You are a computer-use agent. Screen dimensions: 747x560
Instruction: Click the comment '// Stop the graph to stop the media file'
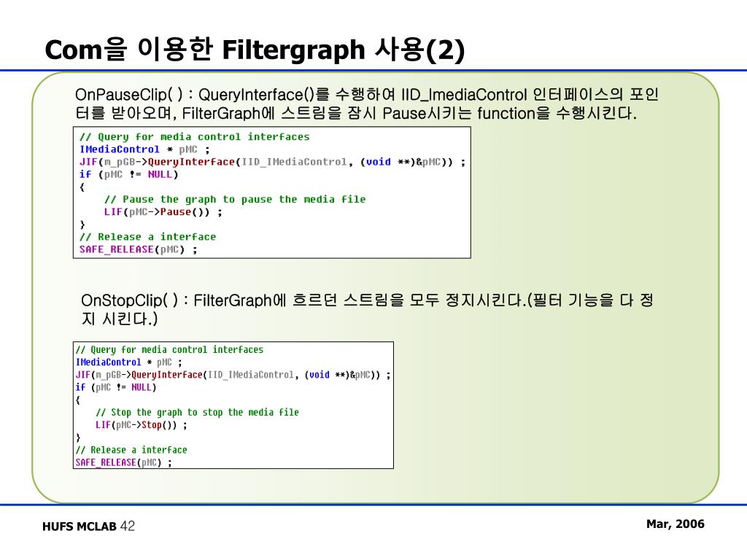pos(197,413)
